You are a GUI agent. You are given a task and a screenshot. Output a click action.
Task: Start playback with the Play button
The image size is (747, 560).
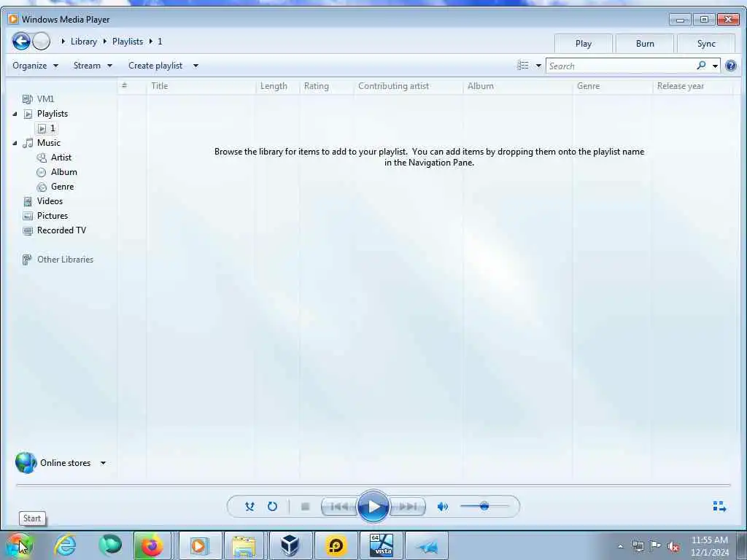pyautogui.click(x=373, y=506)
